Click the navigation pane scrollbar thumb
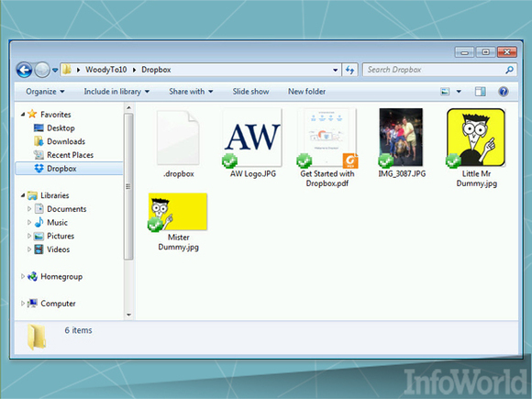 coord(128,186)
